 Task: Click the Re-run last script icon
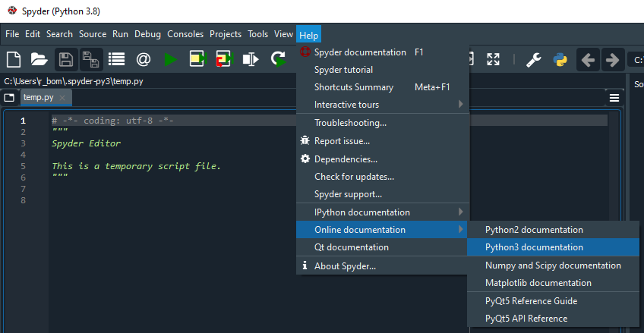[x=279, y=60]
